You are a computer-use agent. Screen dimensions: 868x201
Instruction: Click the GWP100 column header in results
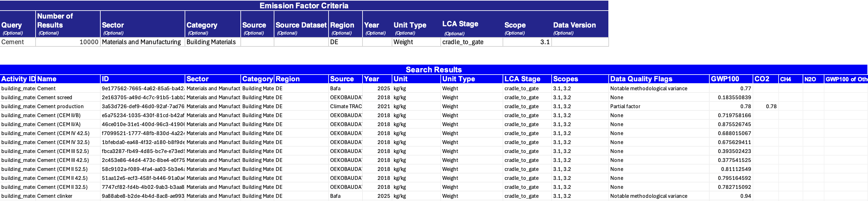point(730,79)
